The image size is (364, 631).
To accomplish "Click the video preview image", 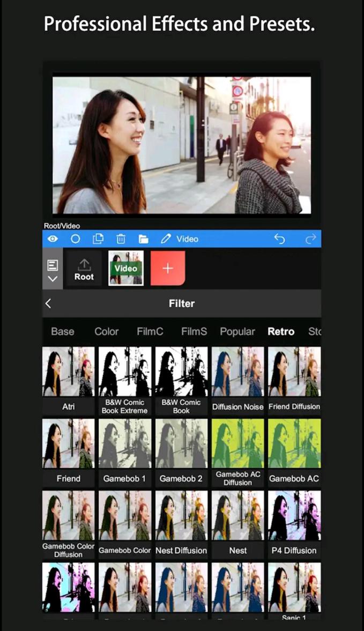I will coord(182,145).
